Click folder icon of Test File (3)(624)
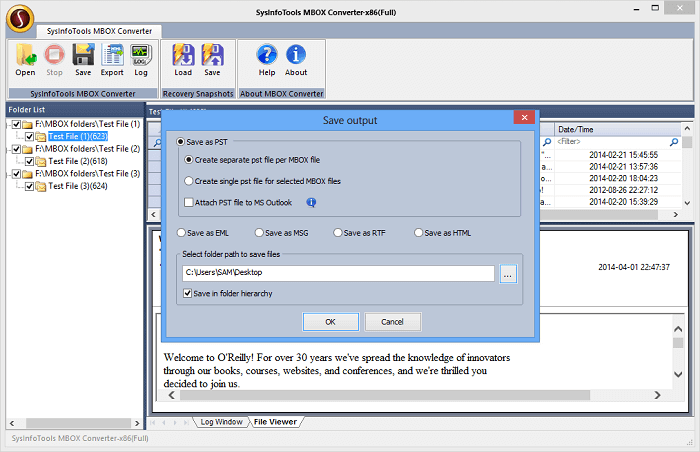Viewport: 700px width, 452px height. (x=41, y=186)
